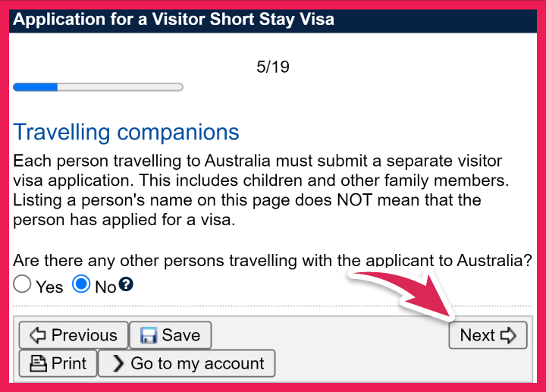Click the left arrow icon on Previous
The image size is (546, 392).
tap(37, 335)
